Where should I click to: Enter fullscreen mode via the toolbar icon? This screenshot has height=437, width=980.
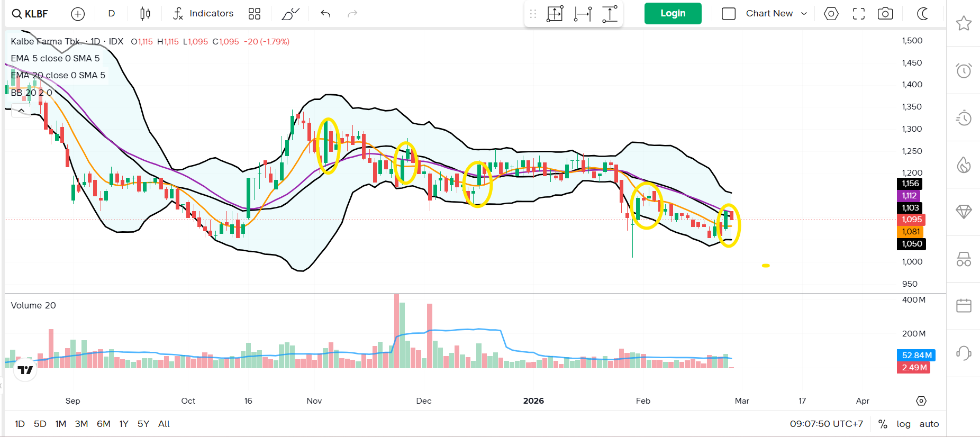(x=858, y=14)
